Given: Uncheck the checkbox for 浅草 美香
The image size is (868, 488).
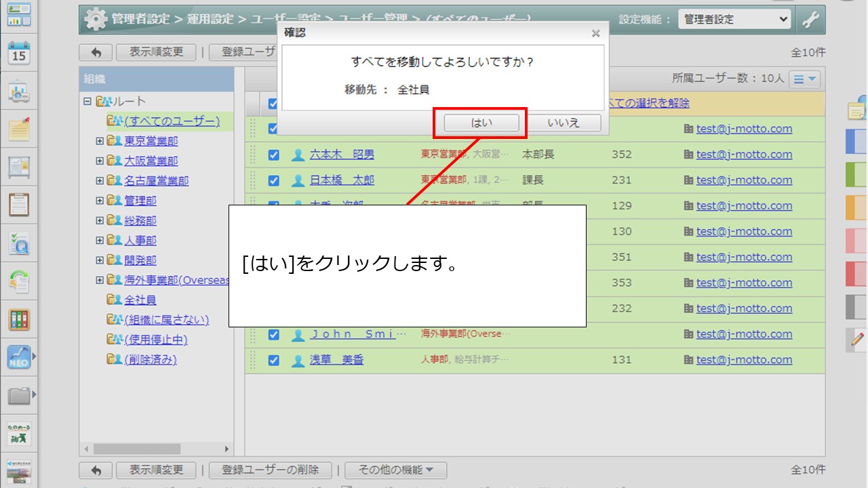Looking at the screenshot, I should (x=273, y=361).
